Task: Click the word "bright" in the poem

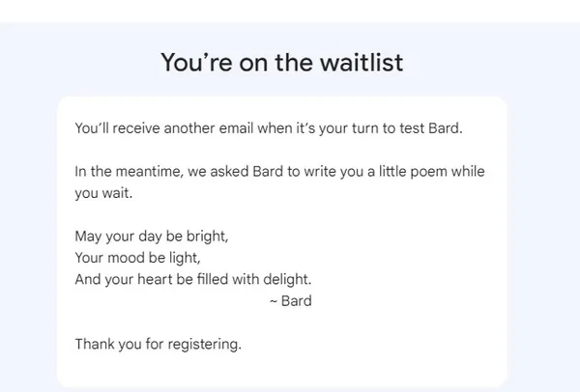Action: [x=205, y=237]
